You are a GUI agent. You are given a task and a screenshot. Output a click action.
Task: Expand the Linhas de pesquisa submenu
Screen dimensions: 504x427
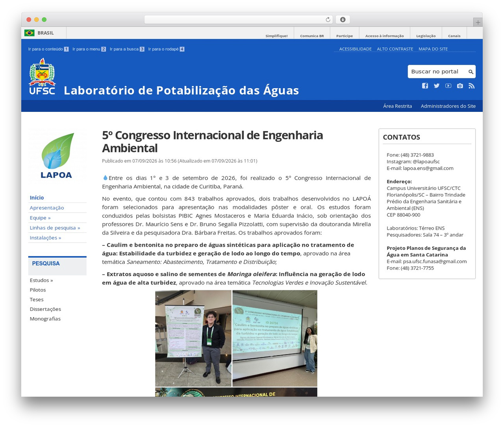tap(55, 228)
